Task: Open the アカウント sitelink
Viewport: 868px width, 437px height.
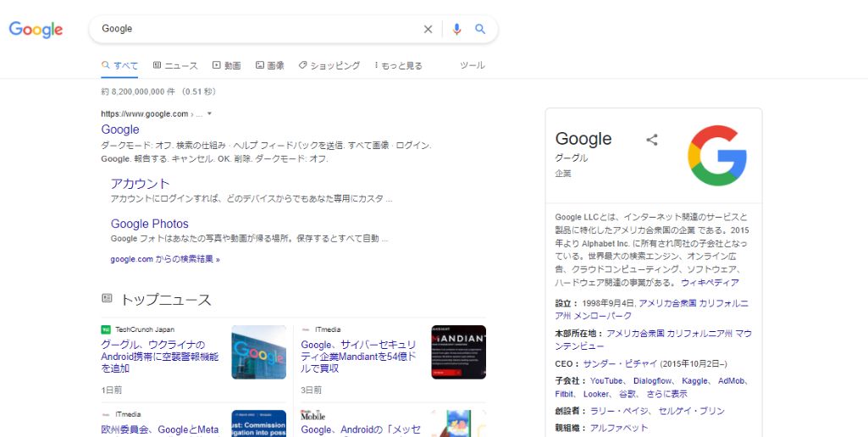Action: pyautogui.click(x=140, y=183)
